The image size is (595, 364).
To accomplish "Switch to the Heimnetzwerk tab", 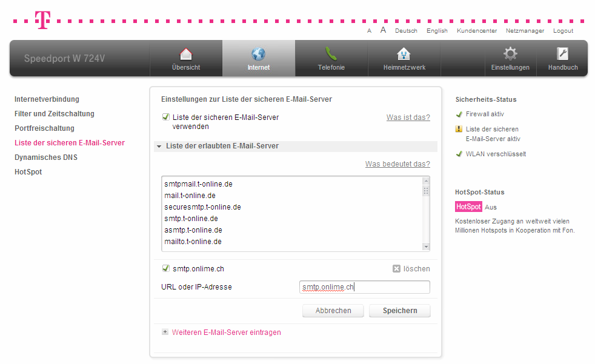I will (x=404, y=58).
